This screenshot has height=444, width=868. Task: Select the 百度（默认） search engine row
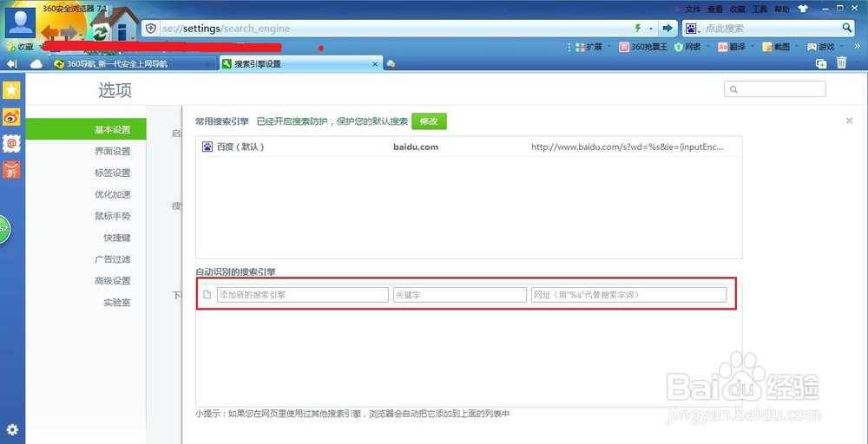click(469, 147)
